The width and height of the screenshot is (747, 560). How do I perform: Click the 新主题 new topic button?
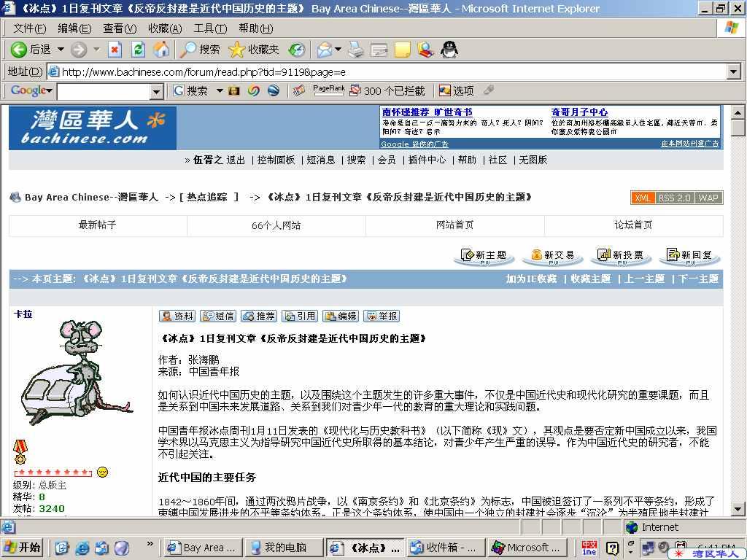pyautogui.click(x=484, y=256)
